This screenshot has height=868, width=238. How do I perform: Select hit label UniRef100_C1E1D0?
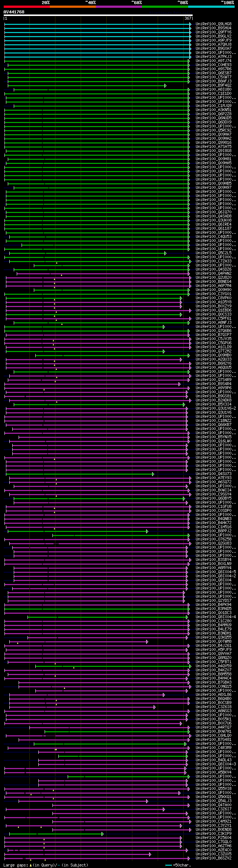pos(213,94)
